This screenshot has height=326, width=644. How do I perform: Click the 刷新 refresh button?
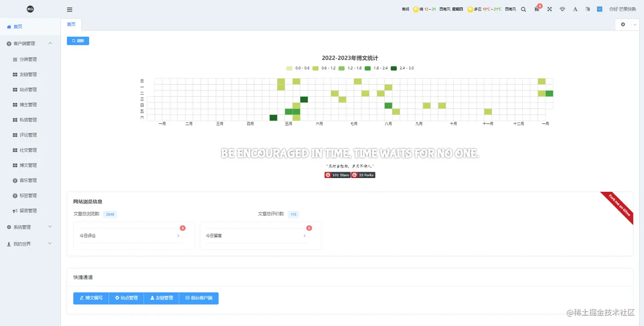pos(78,41)
